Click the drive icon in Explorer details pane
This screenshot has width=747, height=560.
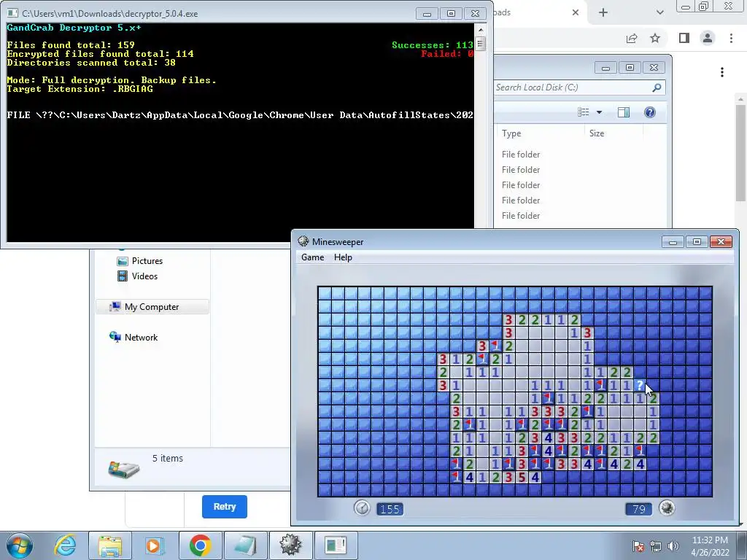pos(123,469)
